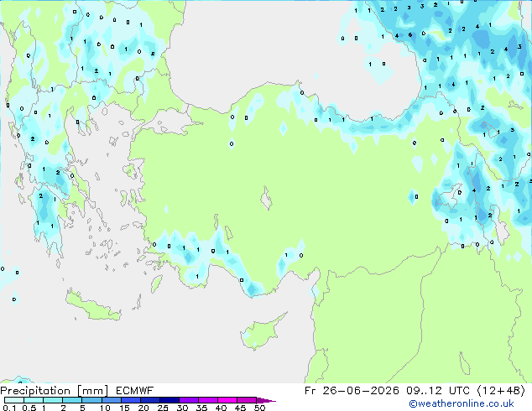
Task: Click the '(12+48)' forecast offset text
Action: pyautogui.click(x=501, y=391)
